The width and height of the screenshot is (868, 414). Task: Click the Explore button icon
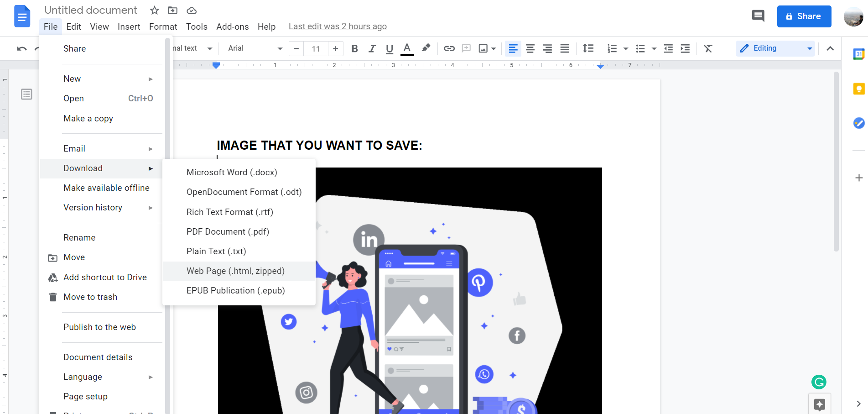pyautogui.click(x=820, y=404)
